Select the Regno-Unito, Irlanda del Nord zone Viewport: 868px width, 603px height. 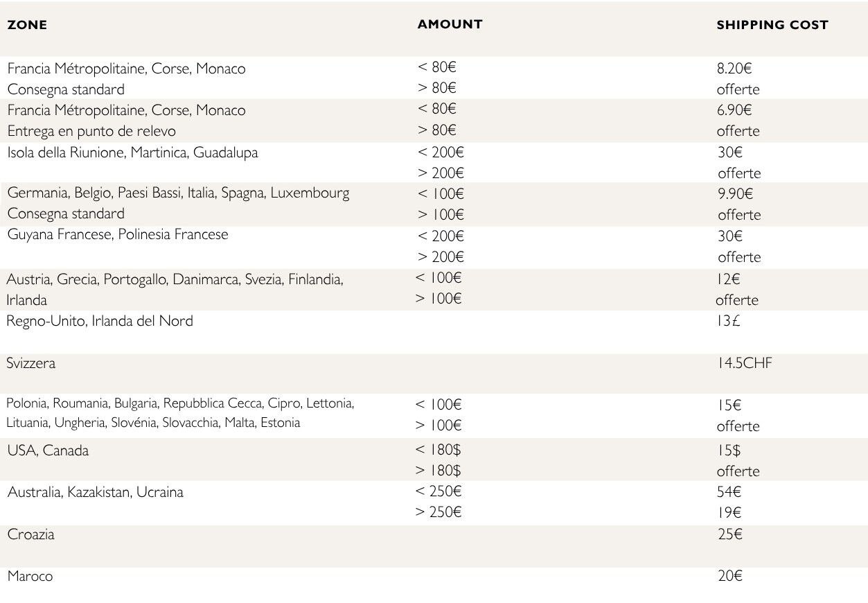pos(100,321)
